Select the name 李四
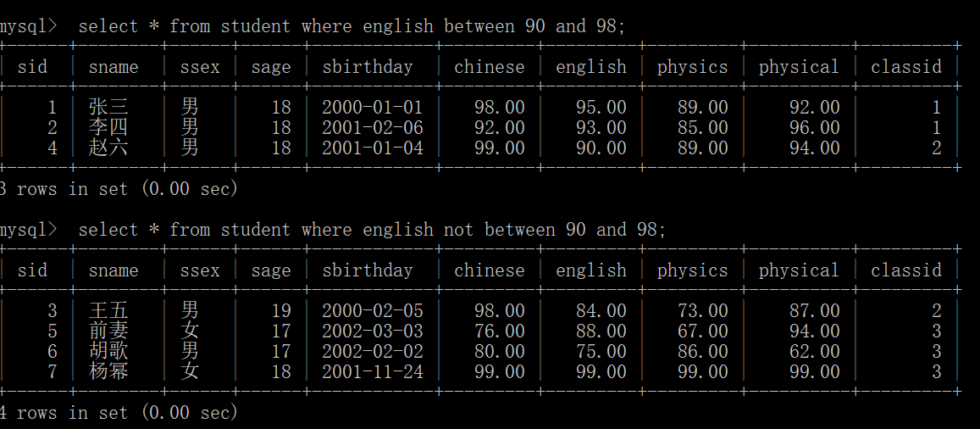980x429 pixels. pyautogui.click(x=108, y=127)
